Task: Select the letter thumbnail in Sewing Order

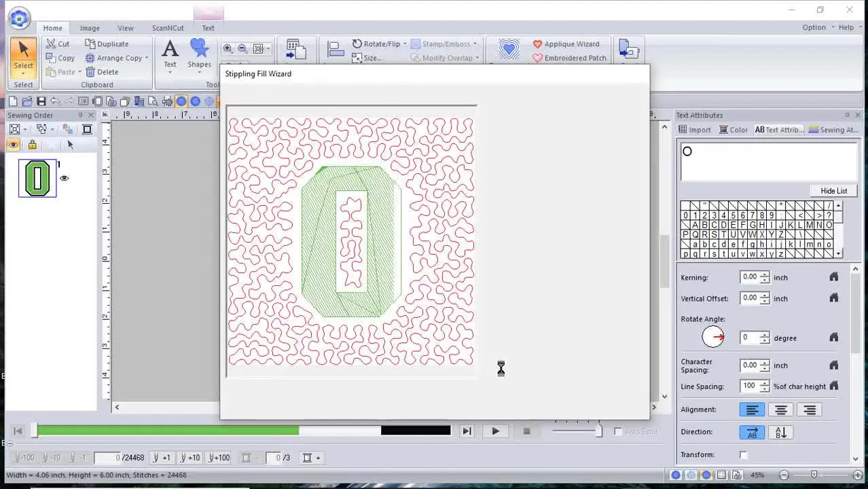Action: 37,179
